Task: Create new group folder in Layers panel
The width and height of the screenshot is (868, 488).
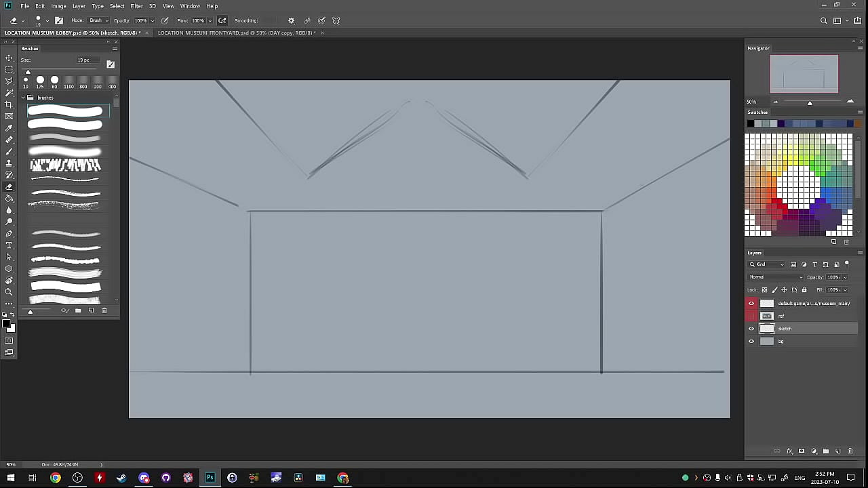Action: (x=826, y=451)
